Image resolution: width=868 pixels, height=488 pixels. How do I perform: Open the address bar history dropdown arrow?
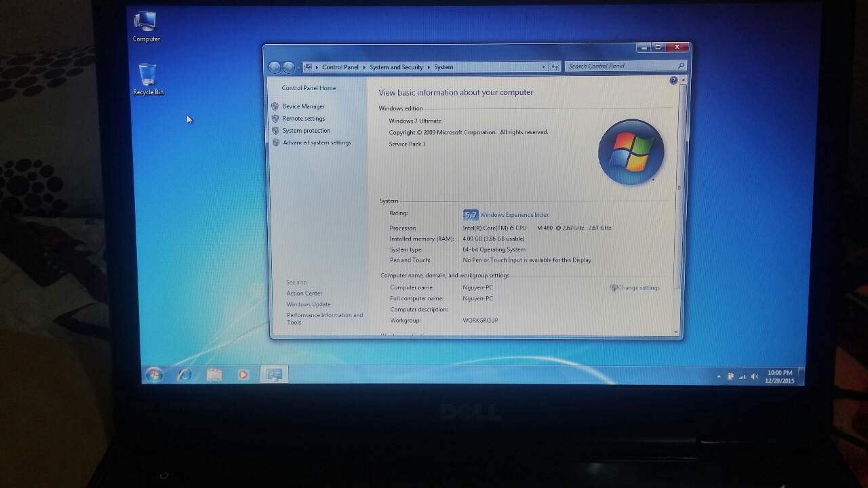click(x=543, y=67)
